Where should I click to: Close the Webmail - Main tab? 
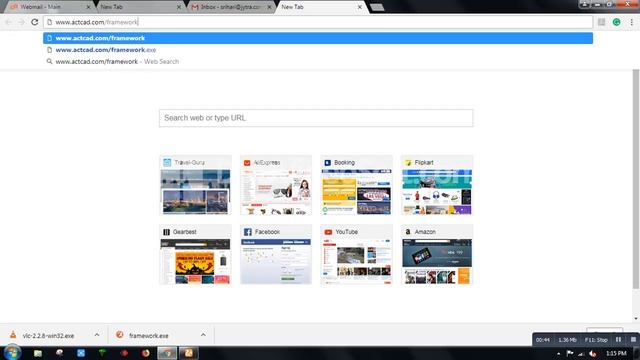point(88,7)
